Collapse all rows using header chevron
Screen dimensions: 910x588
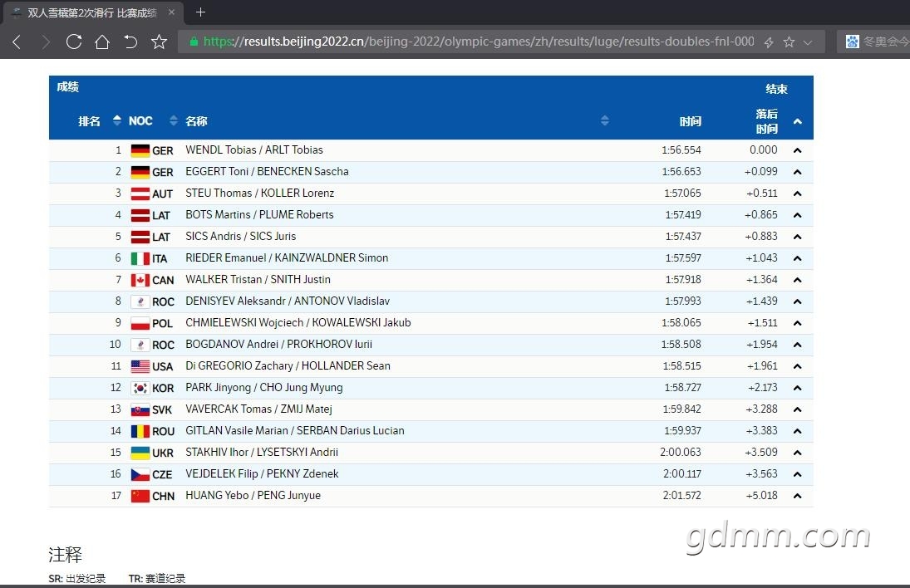[x=798, y=122]
